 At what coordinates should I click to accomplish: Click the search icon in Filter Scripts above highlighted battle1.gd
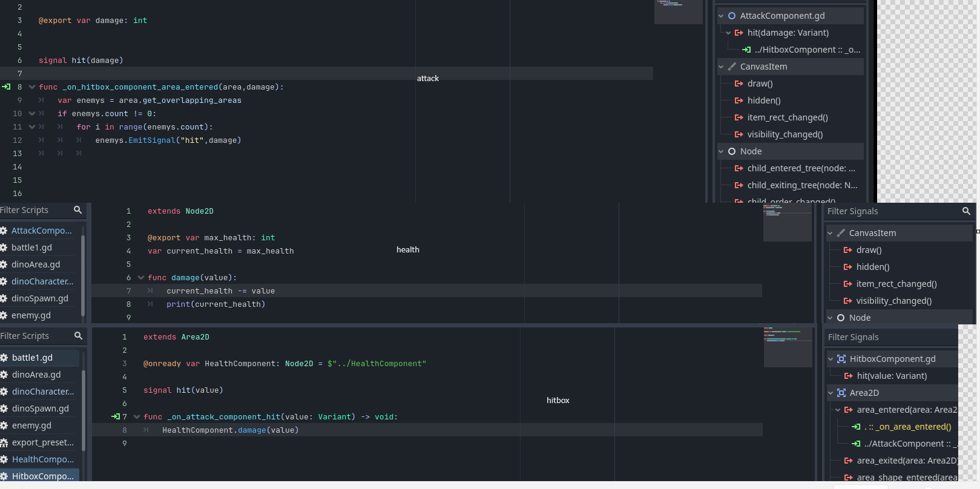78,336
